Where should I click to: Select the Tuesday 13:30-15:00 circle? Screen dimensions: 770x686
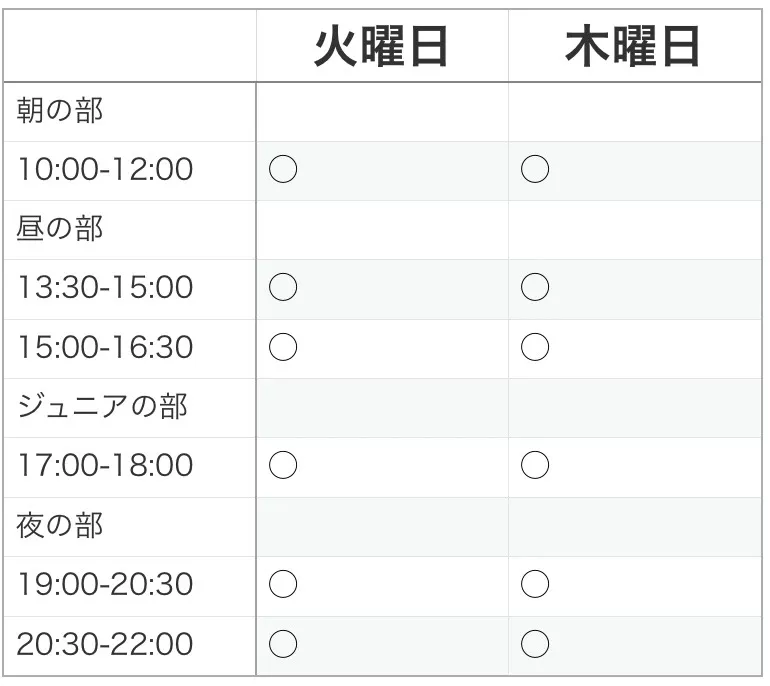coord(283,288)
